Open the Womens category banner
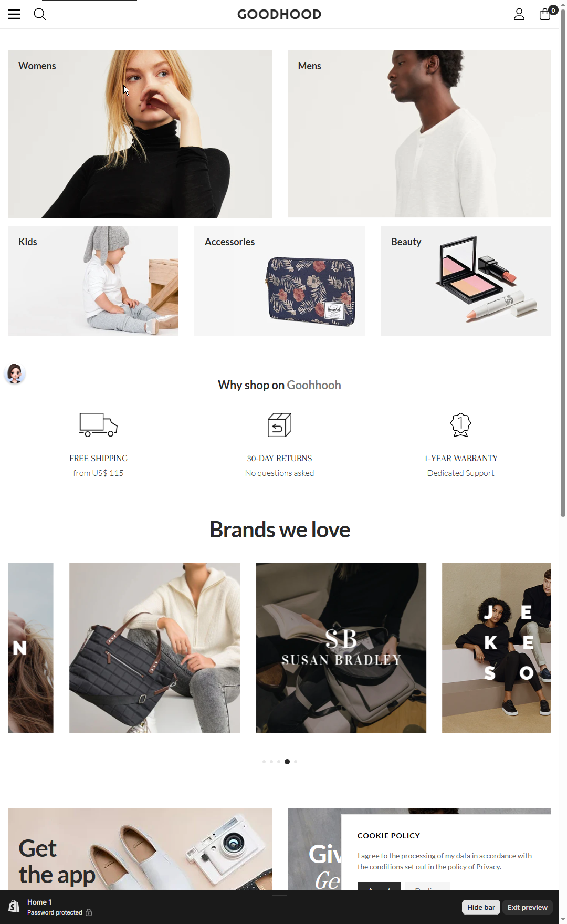The image size is (567, 924). coord(140,134)
